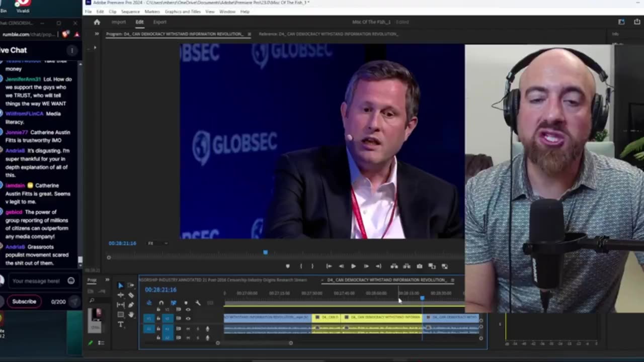Open the Program monitor panel menu
The image size is (644, 362).
[x=249, y=34]
